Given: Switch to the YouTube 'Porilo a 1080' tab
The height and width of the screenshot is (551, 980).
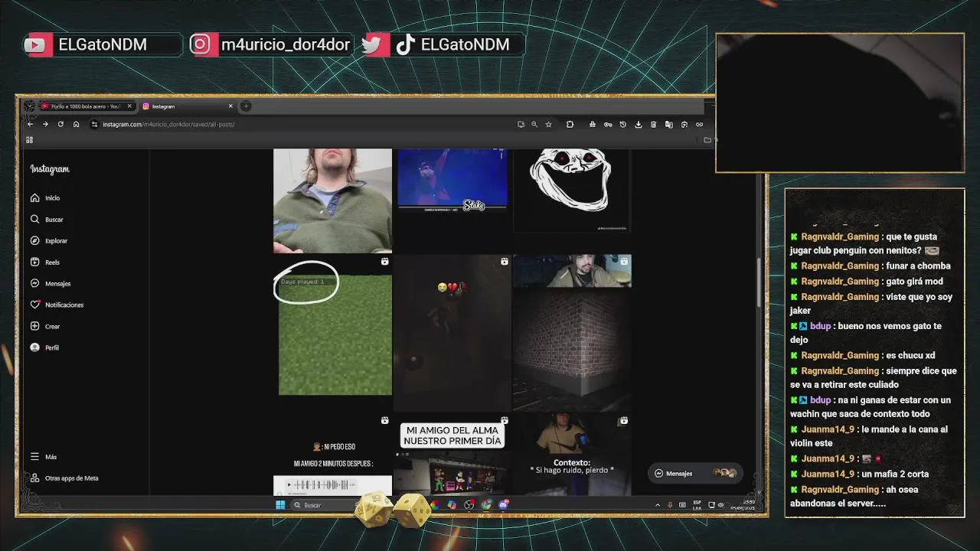Looking at the screenshot, I should (x=87, y=106).
